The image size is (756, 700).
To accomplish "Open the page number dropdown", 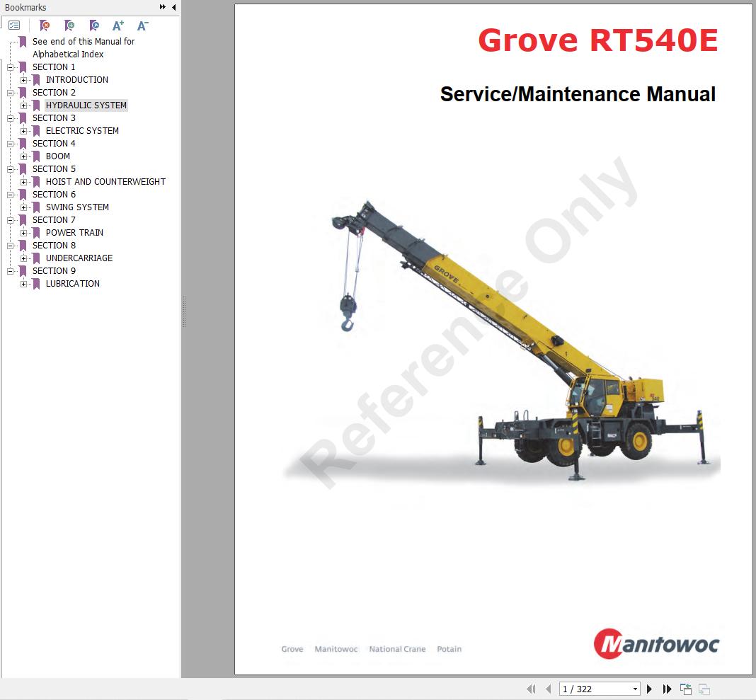I will tap(635, 689).
